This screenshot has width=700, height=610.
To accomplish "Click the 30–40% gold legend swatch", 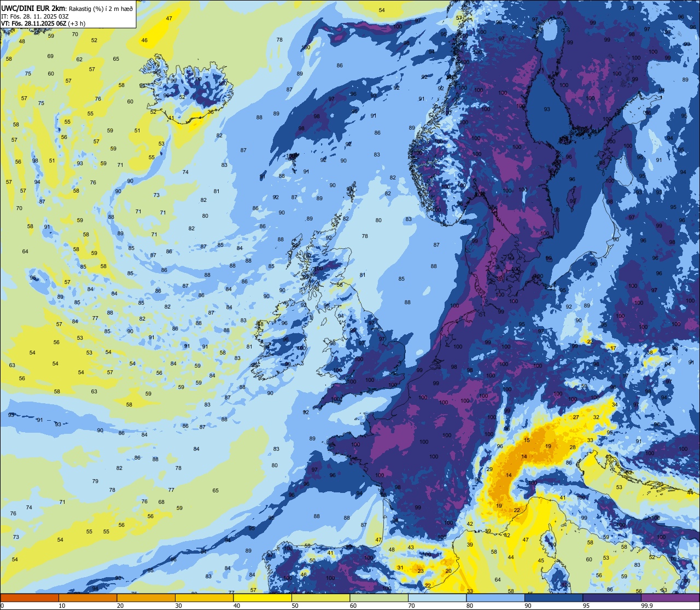I will coord(204,597).
